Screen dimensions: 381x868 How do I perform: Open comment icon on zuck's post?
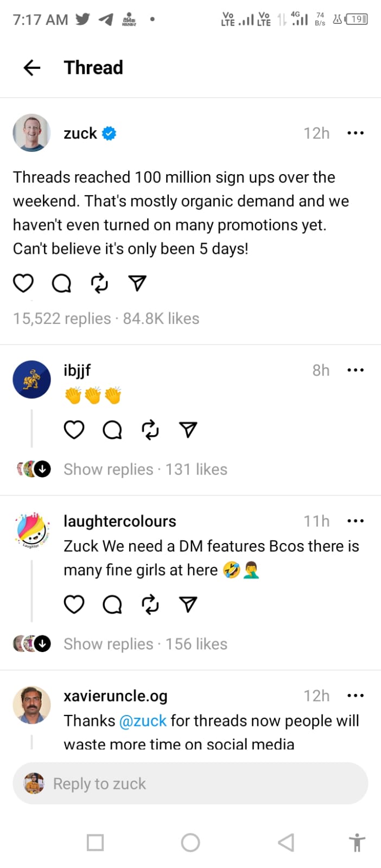point(61,283)
